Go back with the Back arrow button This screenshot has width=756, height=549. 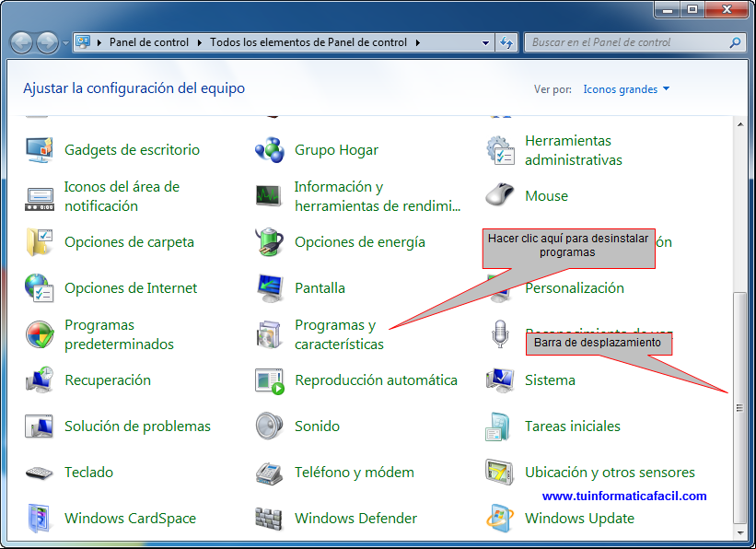coord(21,43)
